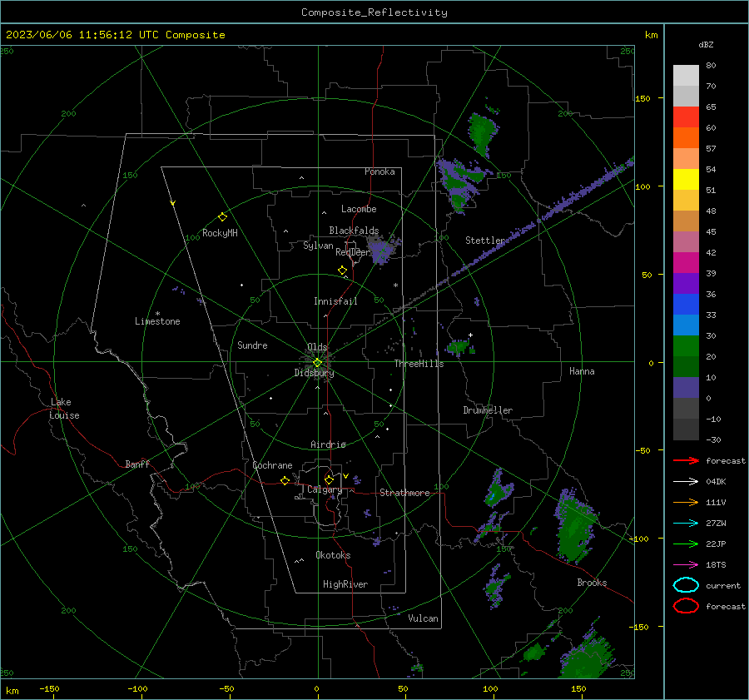Click the white 04DK arrow icon
The width and height of the screenshot is (749, 700).
click(686, 481)
